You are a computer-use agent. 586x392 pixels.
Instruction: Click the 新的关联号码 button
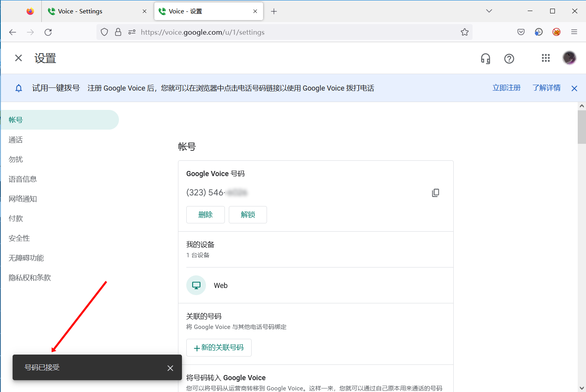click(x=219, y=347)
